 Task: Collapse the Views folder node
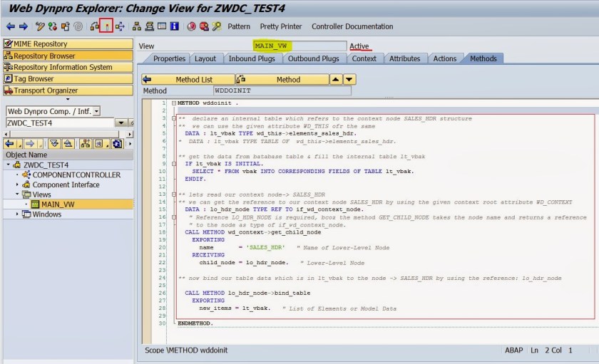(17, 194)
